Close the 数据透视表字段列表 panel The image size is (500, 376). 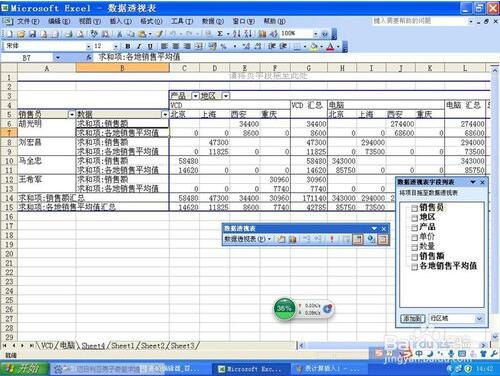pos(482,182)
